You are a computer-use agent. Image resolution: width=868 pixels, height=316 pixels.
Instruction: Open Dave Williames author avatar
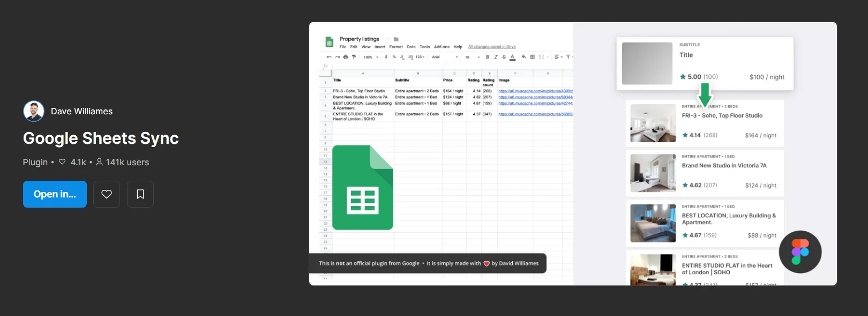[34, 111]
